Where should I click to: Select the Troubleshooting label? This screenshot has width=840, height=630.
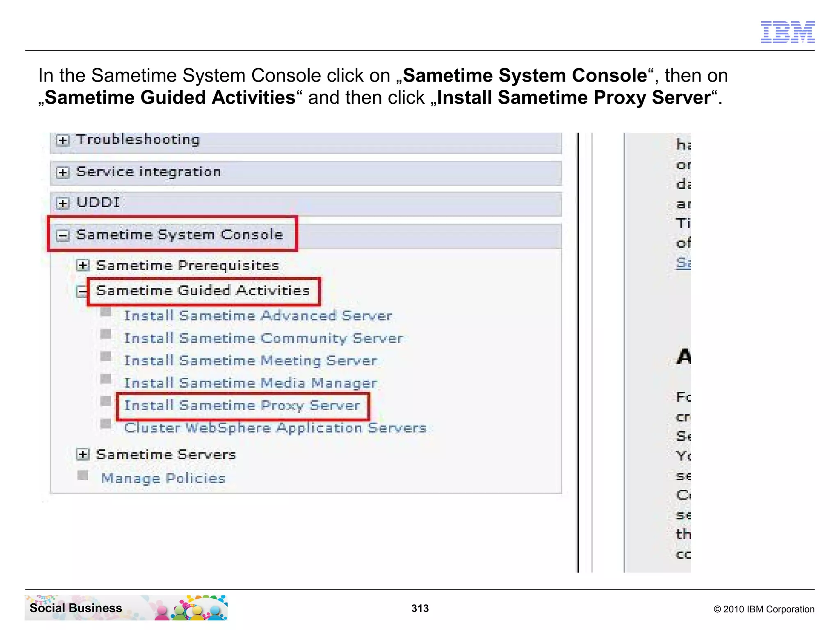click(138, 139)
